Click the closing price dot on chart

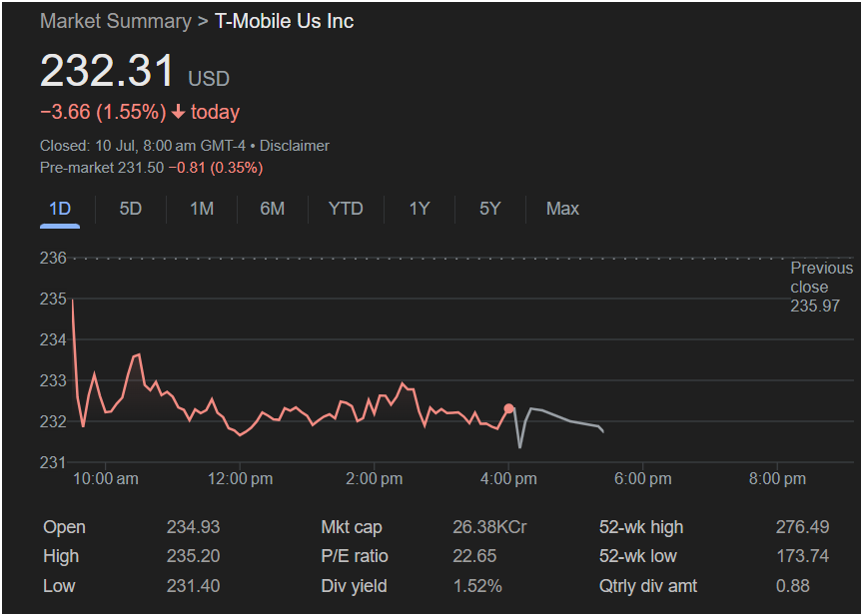point(509,408)
